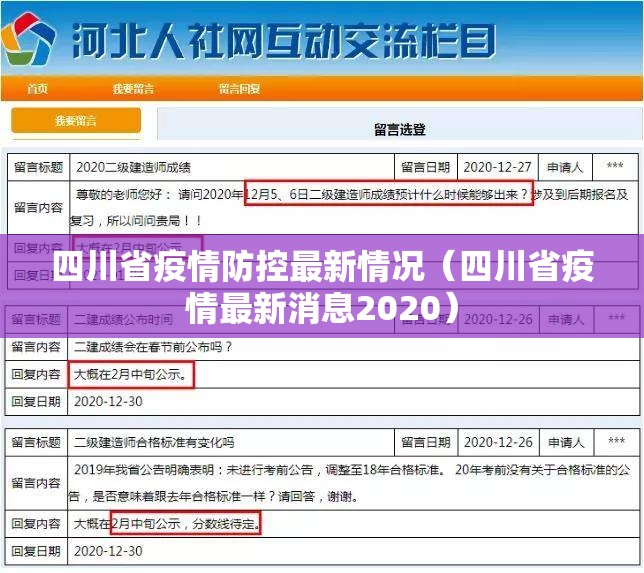This screenshot has width=644, height=573.
Task: Click second message's reply date 2020-12-30
Action: pos(109,401)
